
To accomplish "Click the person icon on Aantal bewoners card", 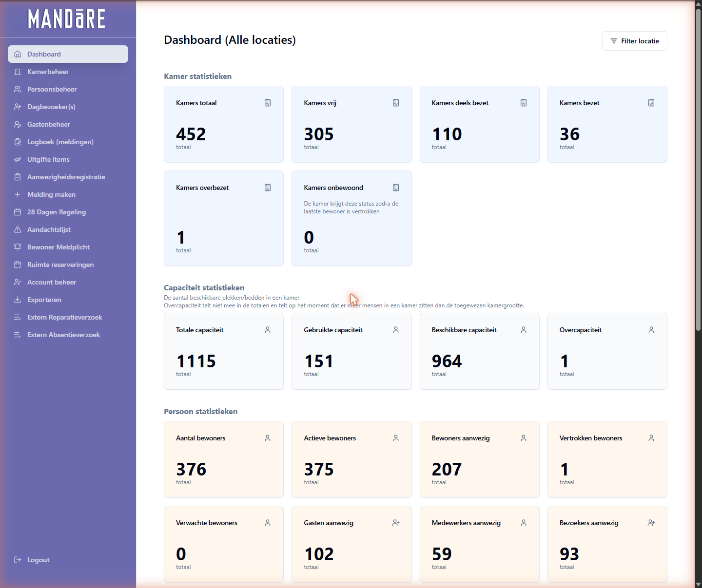I will (x=268, y=438).
